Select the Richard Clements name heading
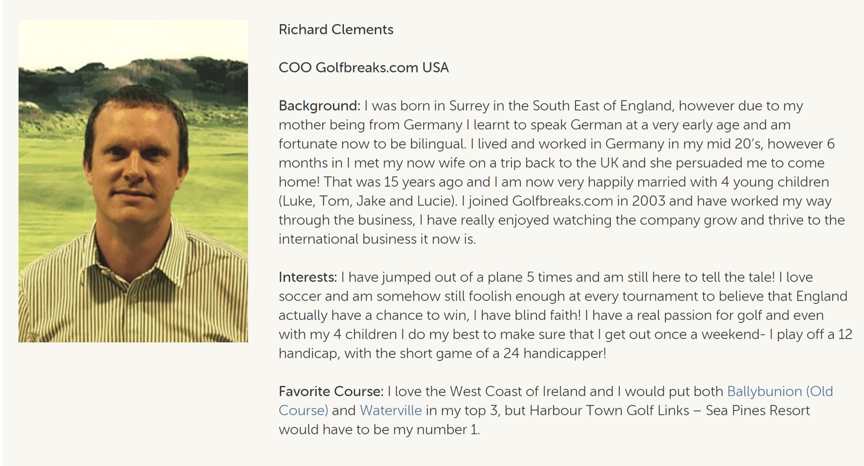 [336, 29]
